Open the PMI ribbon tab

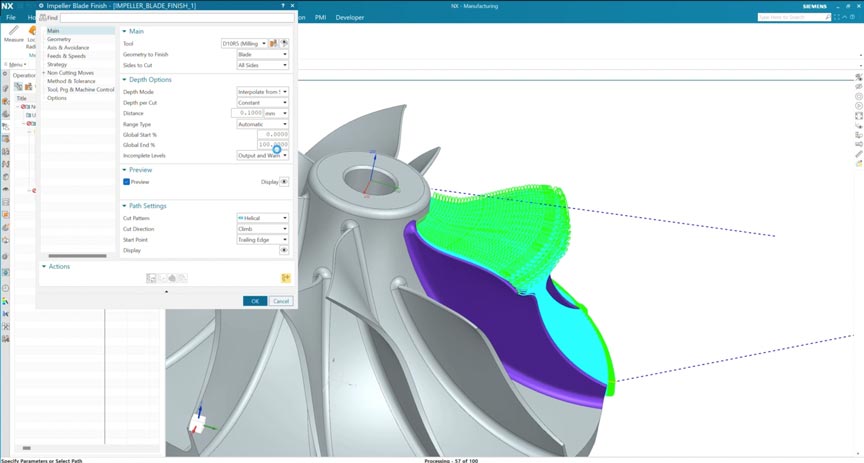tap(320, 18)
